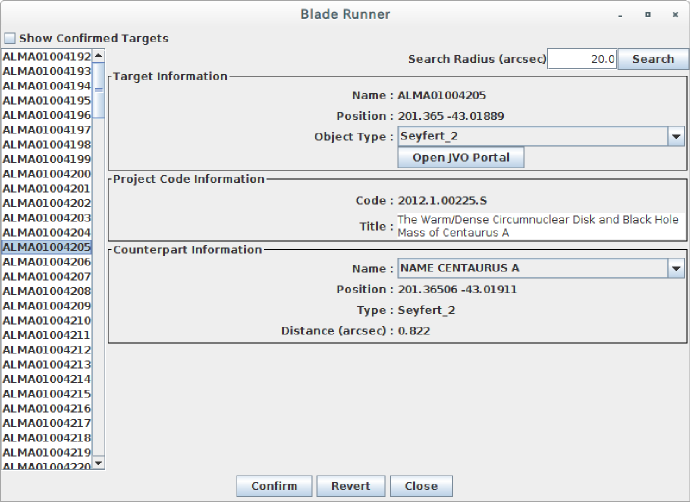This screenshot has height=502, width=690.
Task: Open the Object Type dropdown arrow
Action: (x=676, y=137)
